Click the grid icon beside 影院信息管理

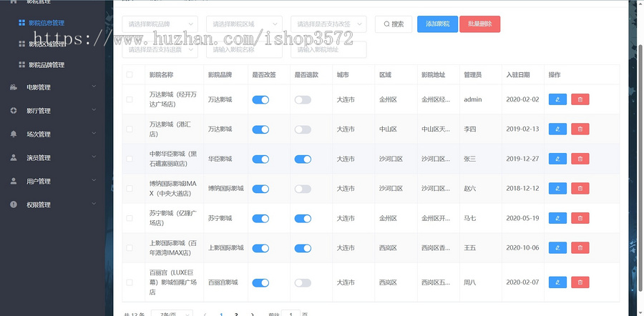21,23
